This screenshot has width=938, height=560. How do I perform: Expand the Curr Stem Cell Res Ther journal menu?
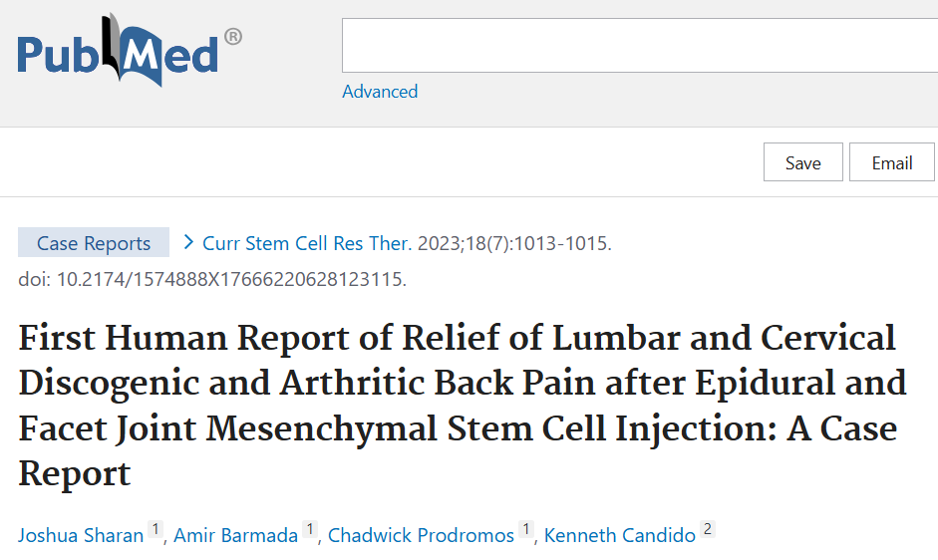click(306, 243)
